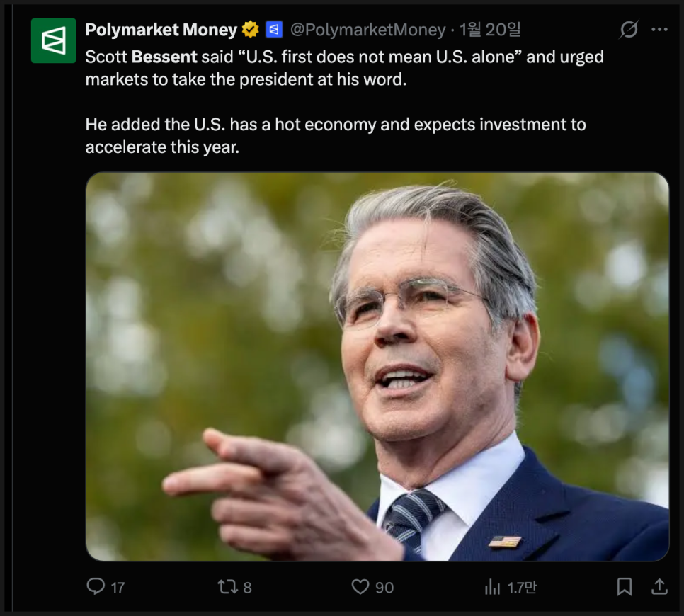Click the view count 1.7만
684x616 pixels.
[x=522, y=587]
